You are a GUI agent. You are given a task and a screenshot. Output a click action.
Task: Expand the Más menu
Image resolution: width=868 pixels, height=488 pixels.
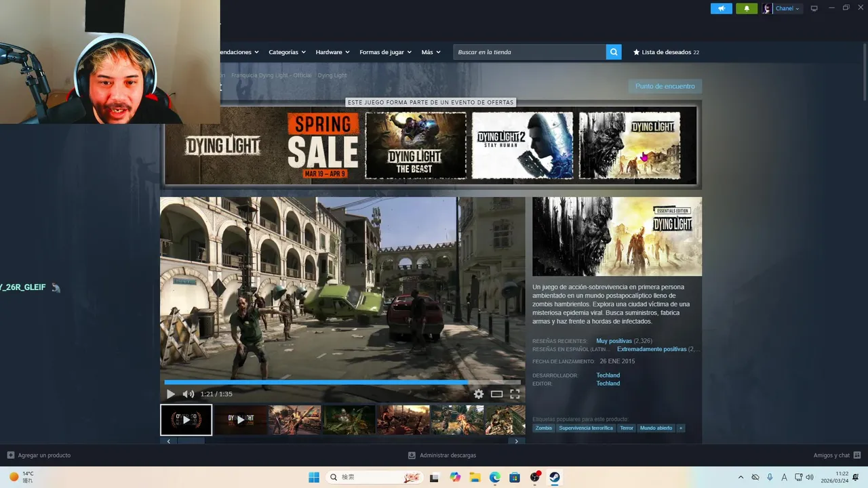tap(431, 52)
